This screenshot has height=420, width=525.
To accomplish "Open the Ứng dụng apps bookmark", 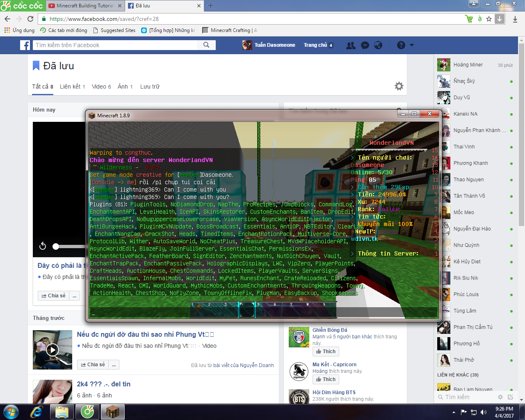I will 19,30.
